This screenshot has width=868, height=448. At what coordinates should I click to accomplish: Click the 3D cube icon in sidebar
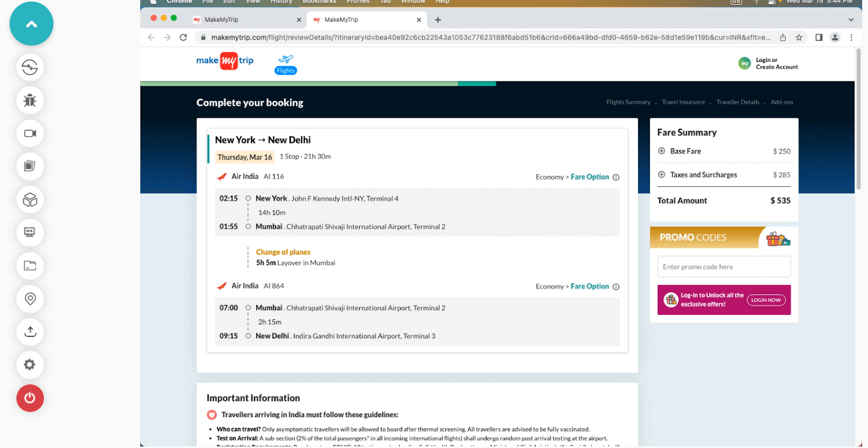tap(30, 200)
